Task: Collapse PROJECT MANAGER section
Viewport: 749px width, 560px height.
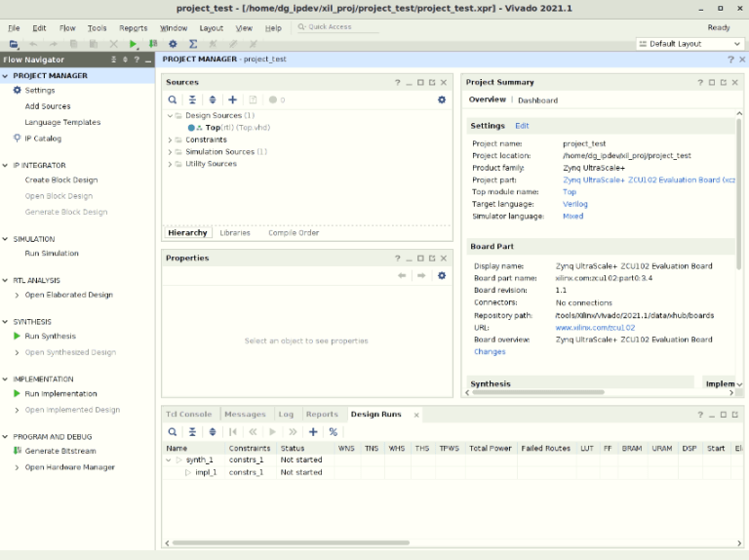Action: (5, 76)
